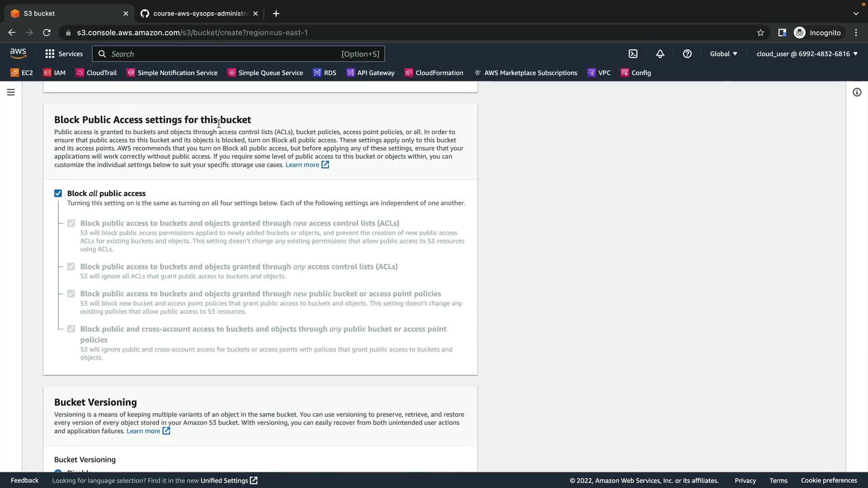
Task: Click Learn more link under Bucket Versioning
Action: 143,431
